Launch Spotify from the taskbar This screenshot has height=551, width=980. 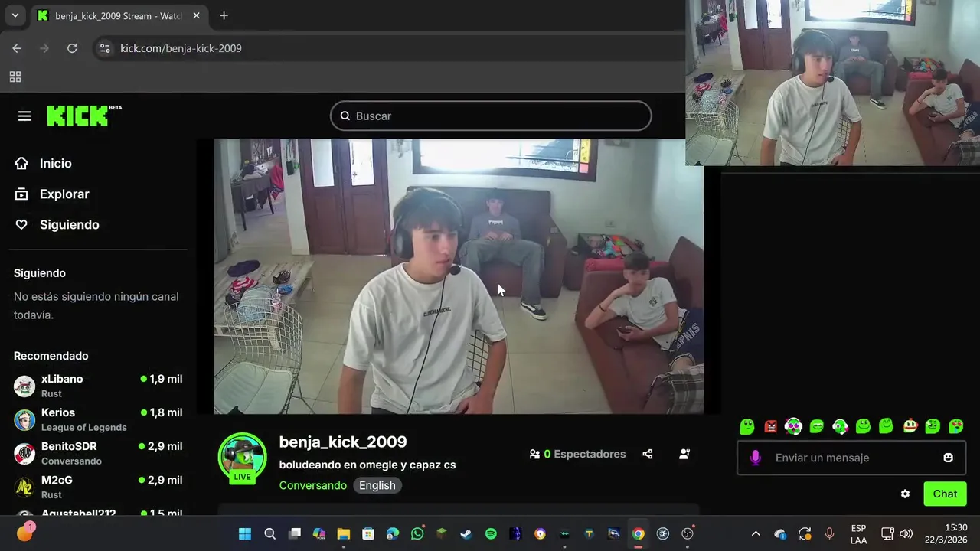(491, 534)
